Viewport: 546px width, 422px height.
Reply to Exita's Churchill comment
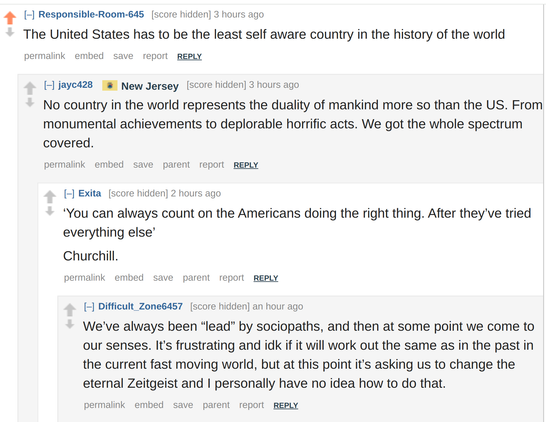tap(266, 278)
